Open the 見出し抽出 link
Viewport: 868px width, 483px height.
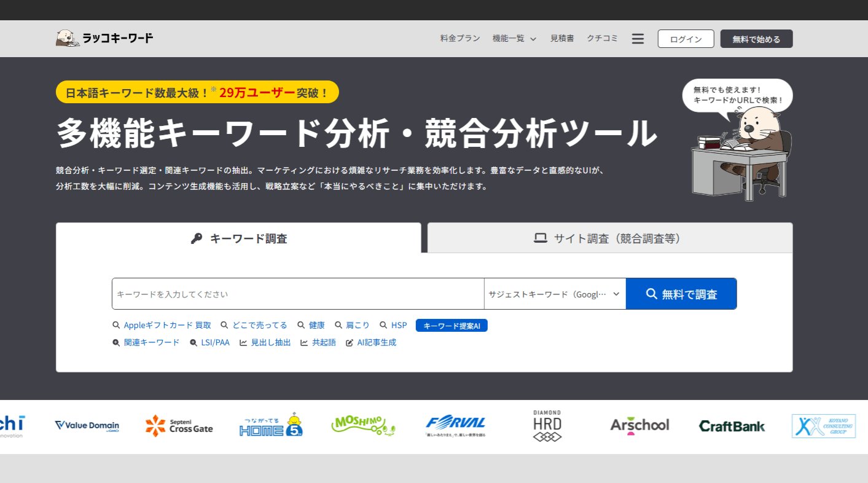click(x=271, y=343)
